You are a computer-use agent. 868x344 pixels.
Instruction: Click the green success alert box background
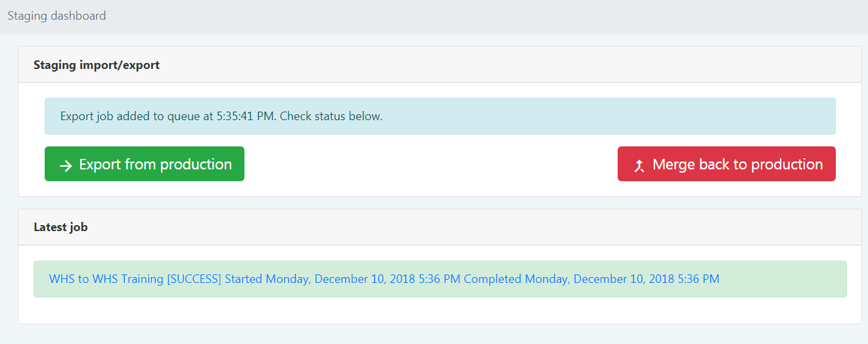(x=782, y=279)
